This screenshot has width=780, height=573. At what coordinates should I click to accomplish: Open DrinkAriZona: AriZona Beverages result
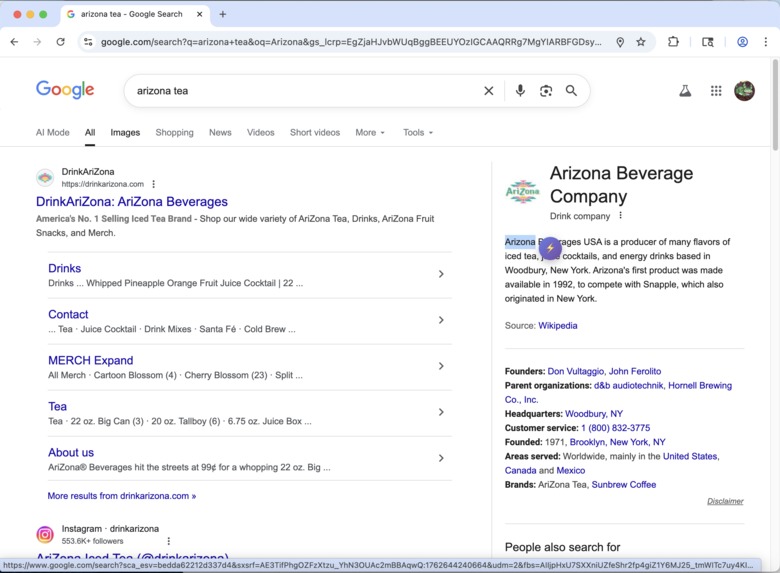tap(132, 201)
